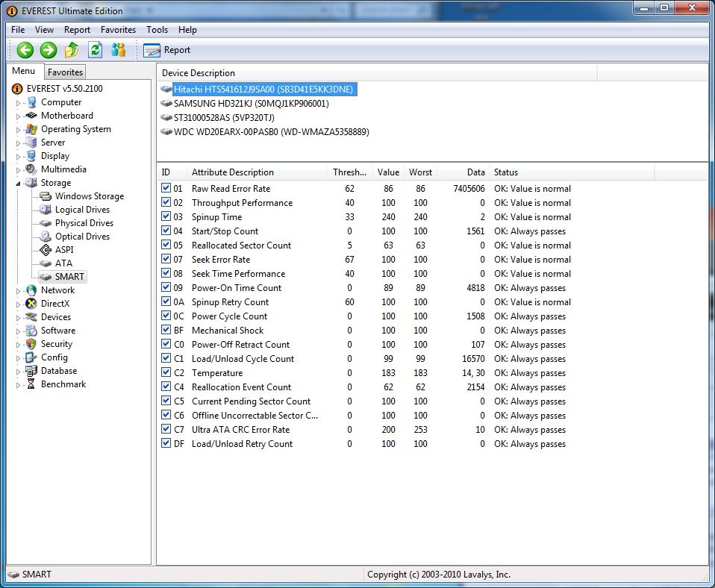
Task: Toggle the Power-On Time Count checkbox
Action: tap(166, 287)
